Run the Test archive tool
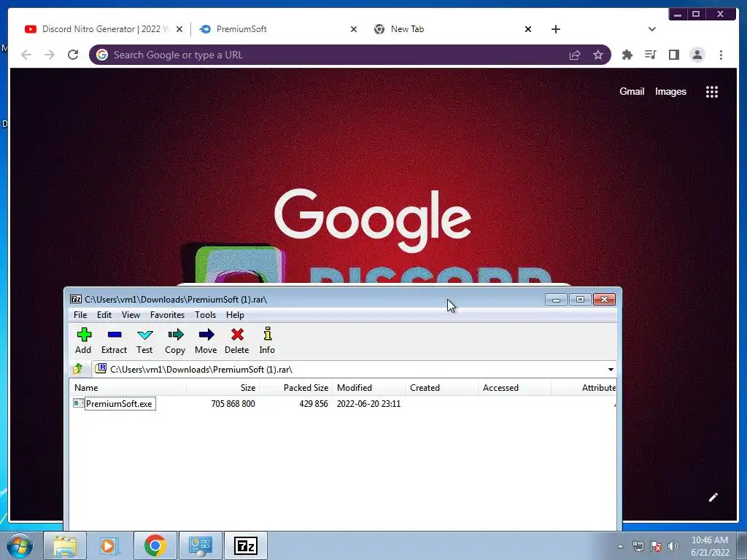Image resolution: width=747 pixels, height=560 pixels. [x=144, y=341]
